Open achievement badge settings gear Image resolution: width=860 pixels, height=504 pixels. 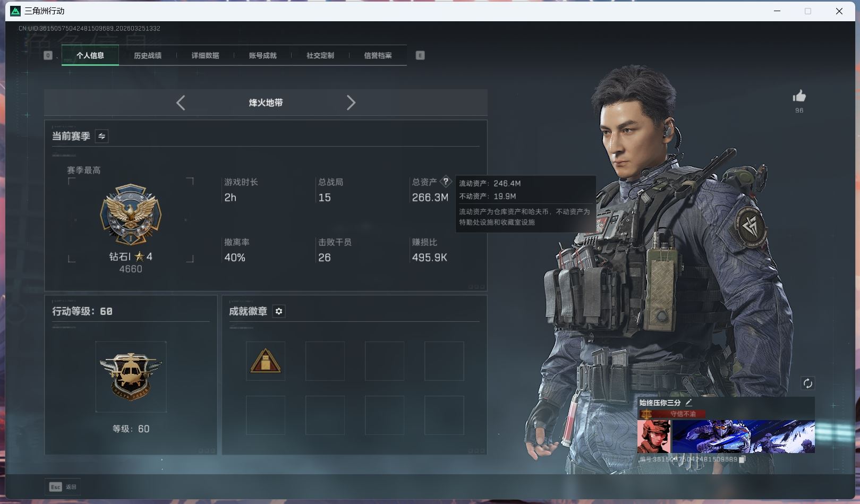(279, 311)
